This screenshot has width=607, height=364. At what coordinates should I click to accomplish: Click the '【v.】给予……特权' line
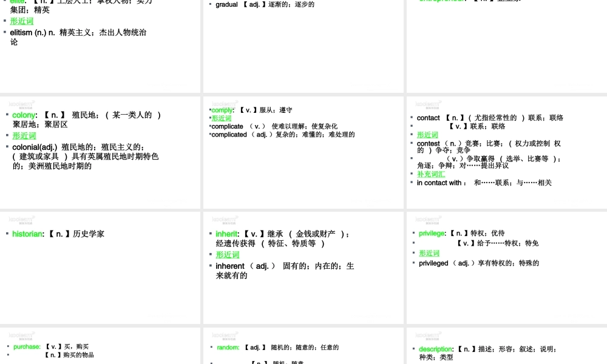tap(498, 243)
